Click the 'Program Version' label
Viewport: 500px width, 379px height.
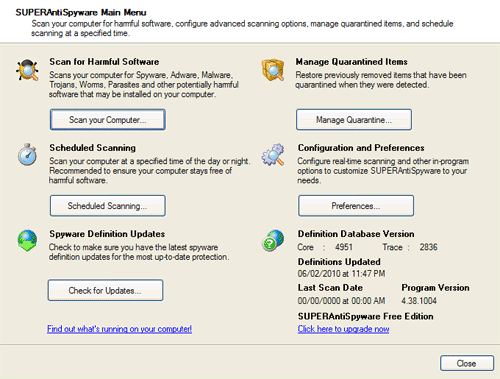point(435,288)
